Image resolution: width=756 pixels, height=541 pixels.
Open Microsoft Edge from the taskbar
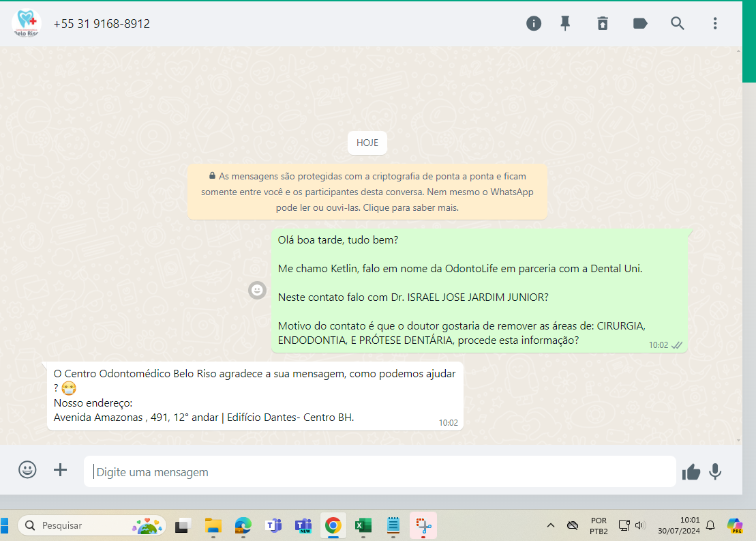(243, 525)
